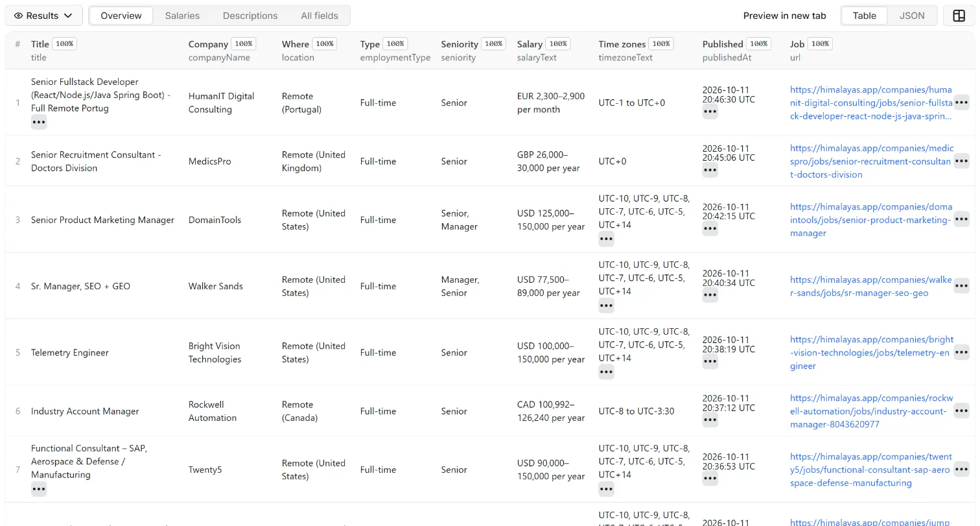Screen dimensions: 980x526
Task: Expand published date ellipsis for Twenty5 row
Action: click(x=710, y=478)
